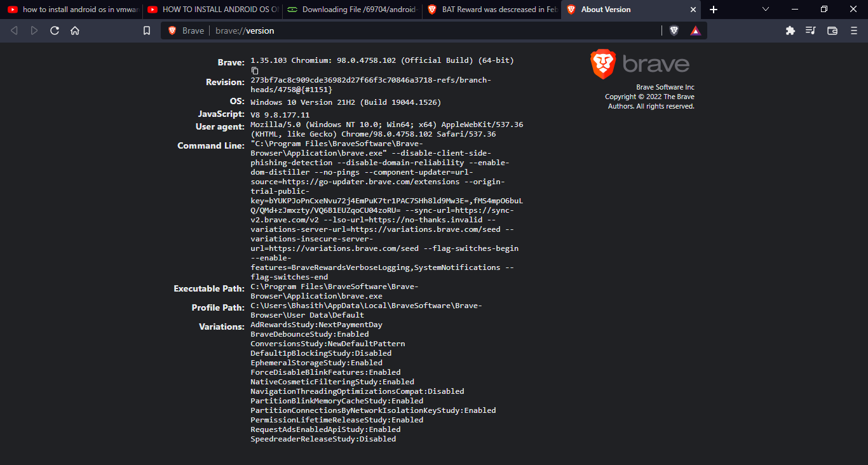
Task: Close the About Version tab
Action: point(693,10)
